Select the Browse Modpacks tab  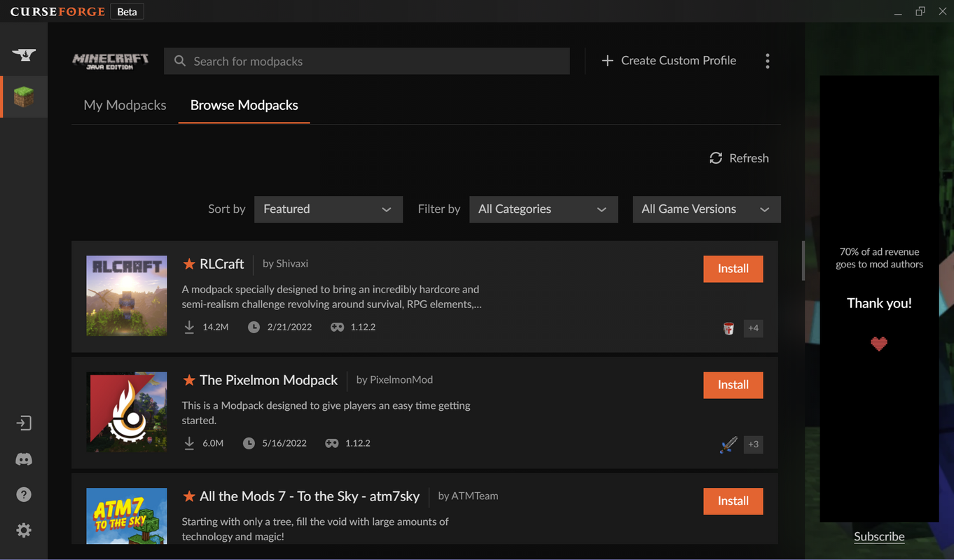click(244, 105)
